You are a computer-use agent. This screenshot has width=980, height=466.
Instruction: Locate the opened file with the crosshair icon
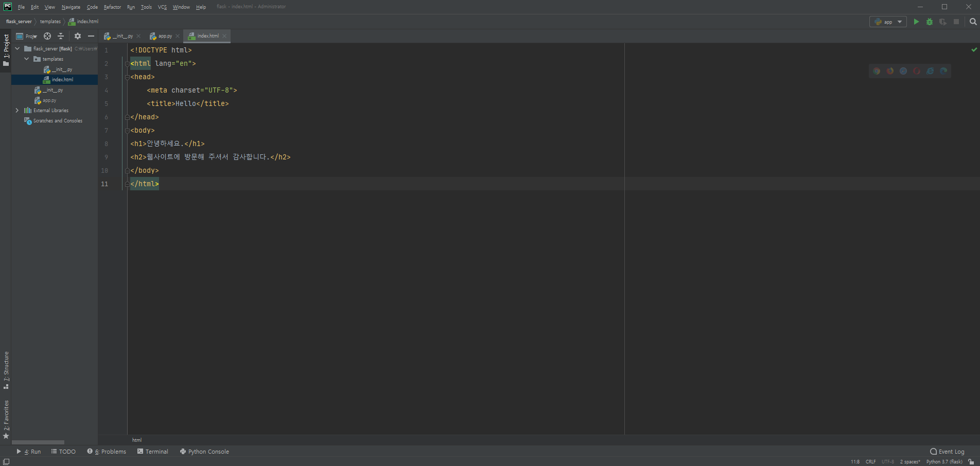[47, 36]
